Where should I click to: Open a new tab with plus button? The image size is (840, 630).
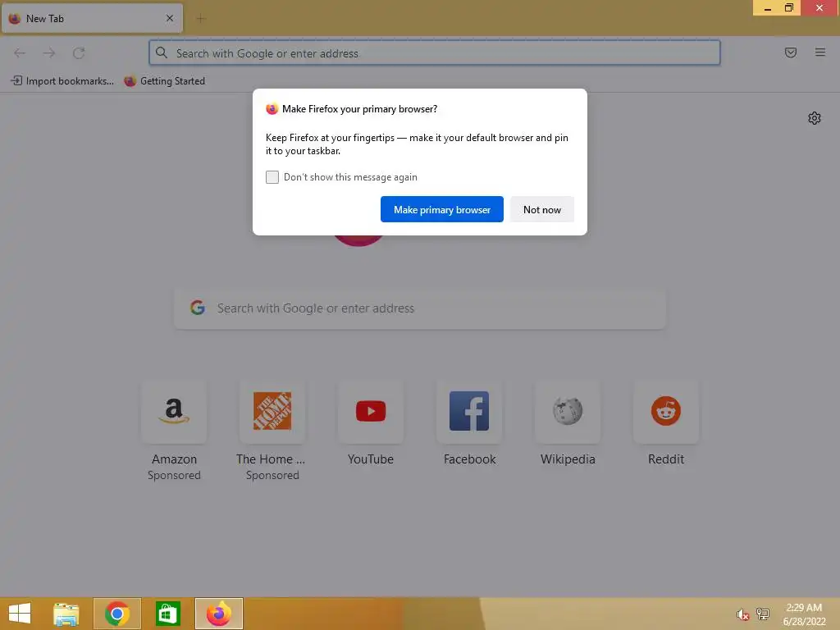tap(201, 19)
